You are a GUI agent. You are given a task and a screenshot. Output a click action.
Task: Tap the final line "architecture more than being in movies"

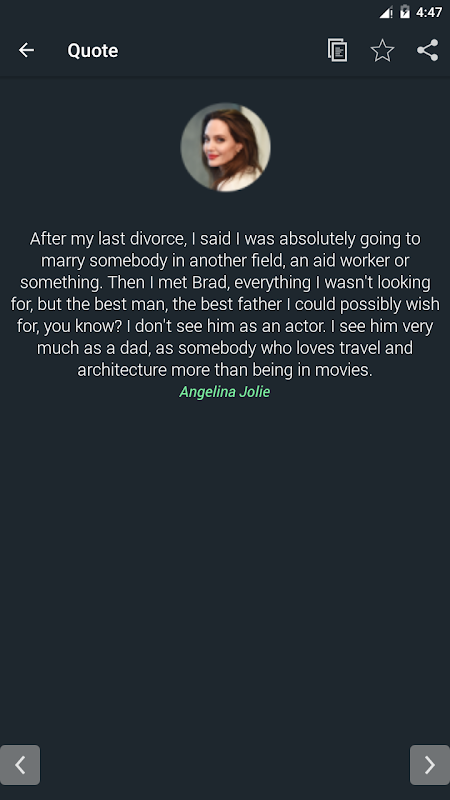tap(225, 370)
